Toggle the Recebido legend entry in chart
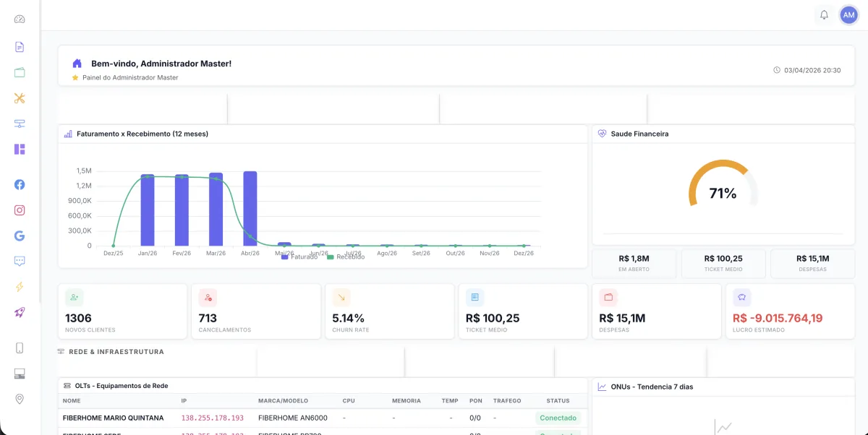 pyautogui.click(x=346, y=257)
